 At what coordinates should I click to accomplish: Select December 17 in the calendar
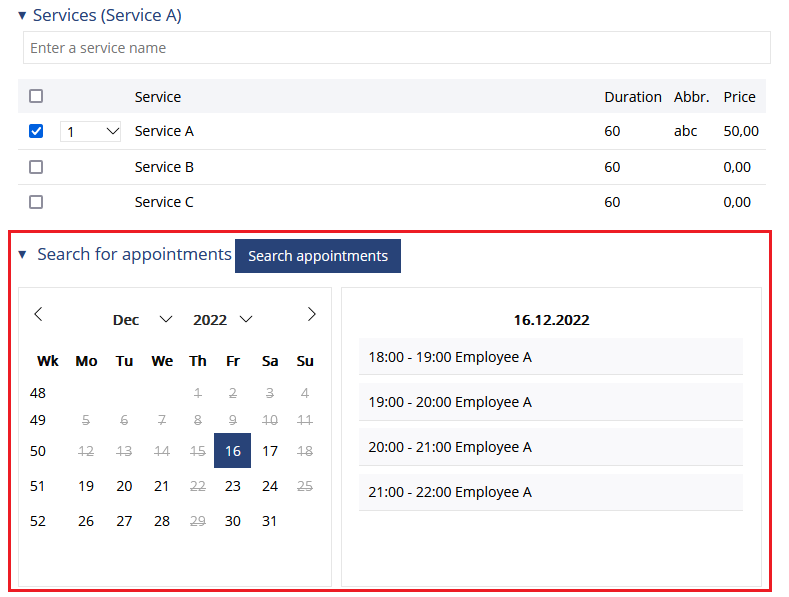coord(270,451)
